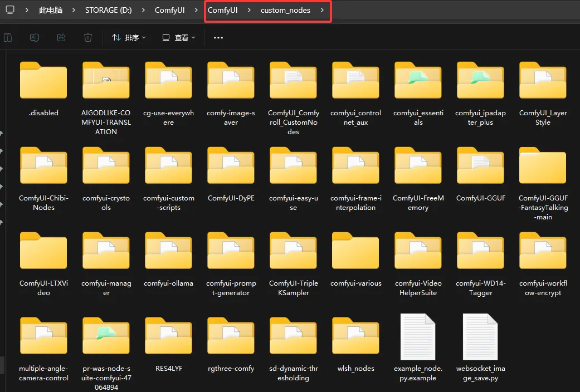This screenshot has height=392, width=580.
Task: Click the share icon in toolbar
Action: (61, 37)
